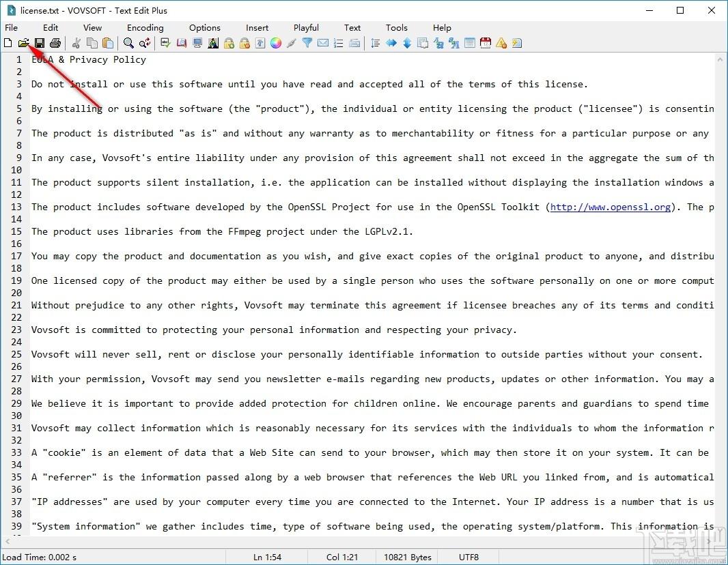Click the vertical scrollbar up arrow
The image size is (728, 565).
tap(720, 59)
